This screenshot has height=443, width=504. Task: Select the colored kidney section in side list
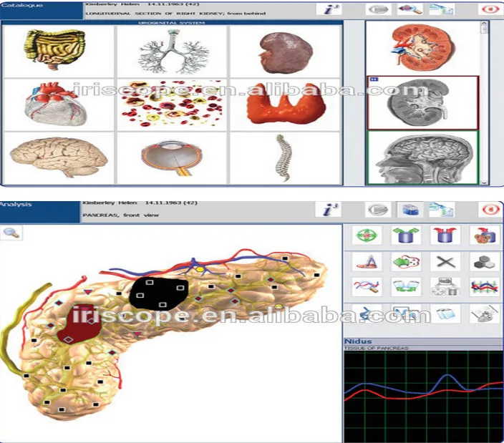pos(422,48)
